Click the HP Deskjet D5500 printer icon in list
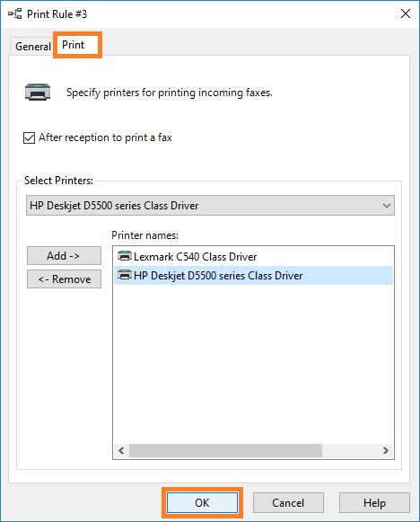 point(125,275)
